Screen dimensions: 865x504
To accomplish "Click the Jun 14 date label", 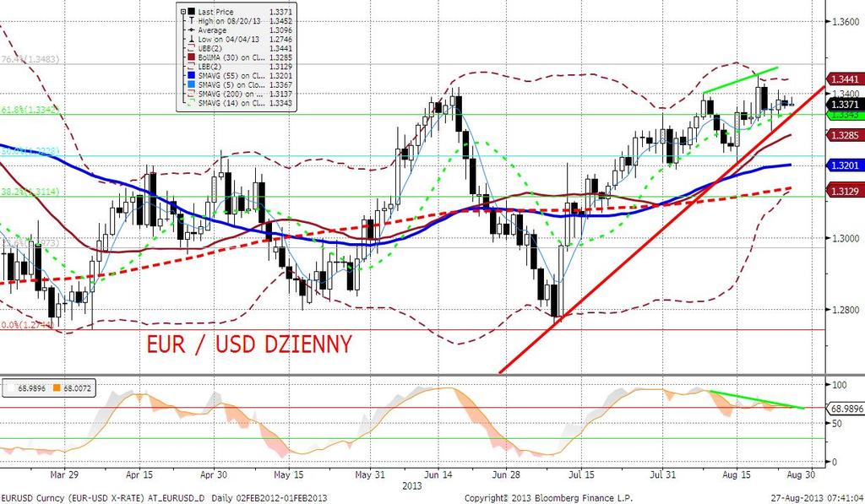I will (438, 474).
